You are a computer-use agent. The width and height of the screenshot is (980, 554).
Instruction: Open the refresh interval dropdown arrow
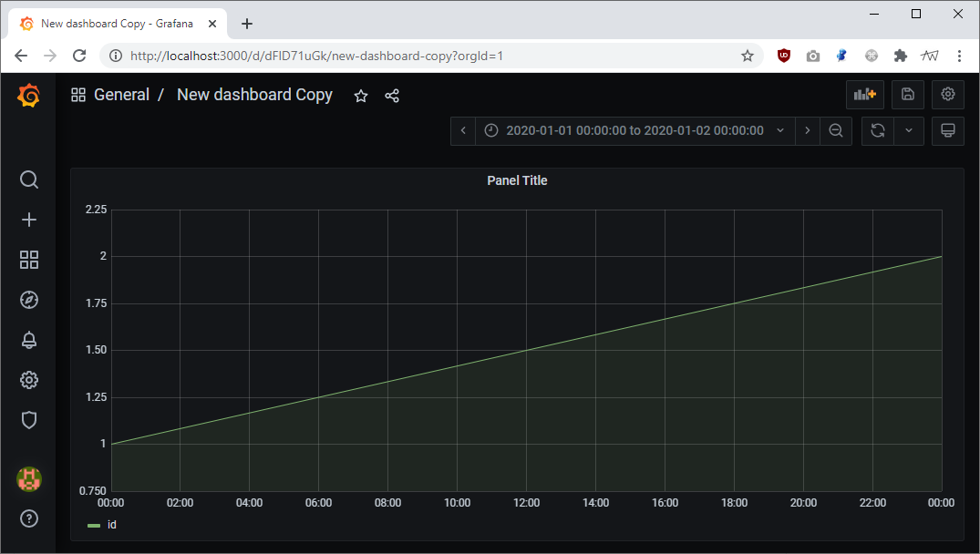click(909, 130)
